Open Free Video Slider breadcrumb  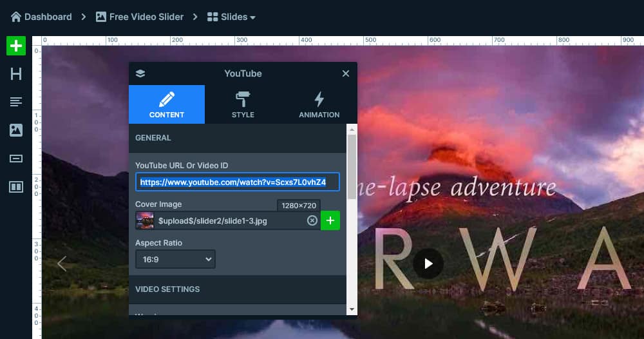point(140,17)
